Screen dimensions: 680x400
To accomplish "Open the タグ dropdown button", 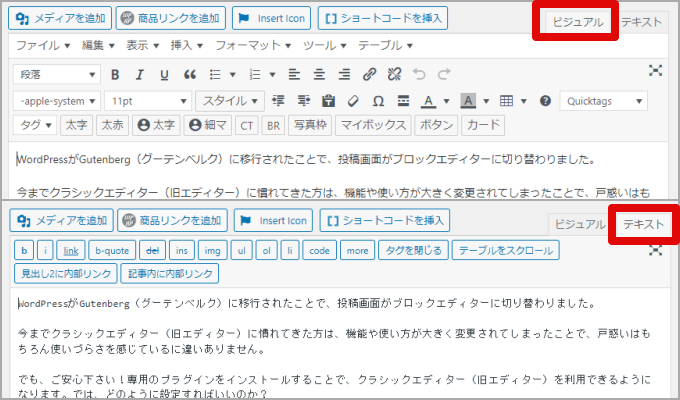I will click(35, 125).
